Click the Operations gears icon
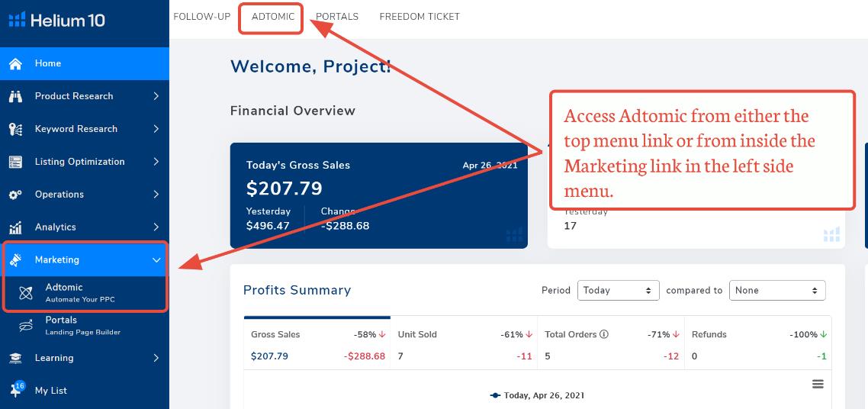This screenshot has width=868, height=409. pos(15,195)
